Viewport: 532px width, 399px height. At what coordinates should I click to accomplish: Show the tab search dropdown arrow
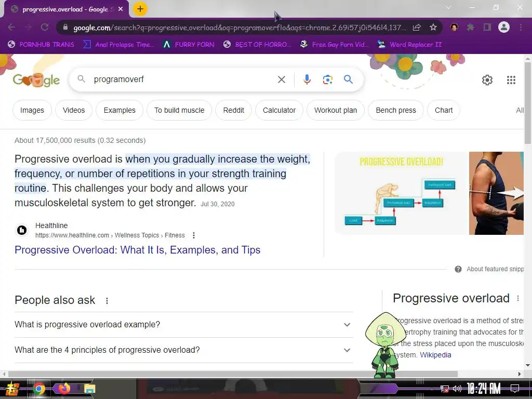pos(448,7)
